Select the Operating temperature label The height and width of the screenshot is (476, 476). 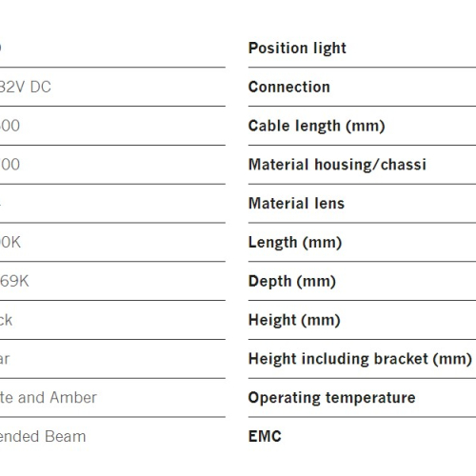[x=332, y=398]
